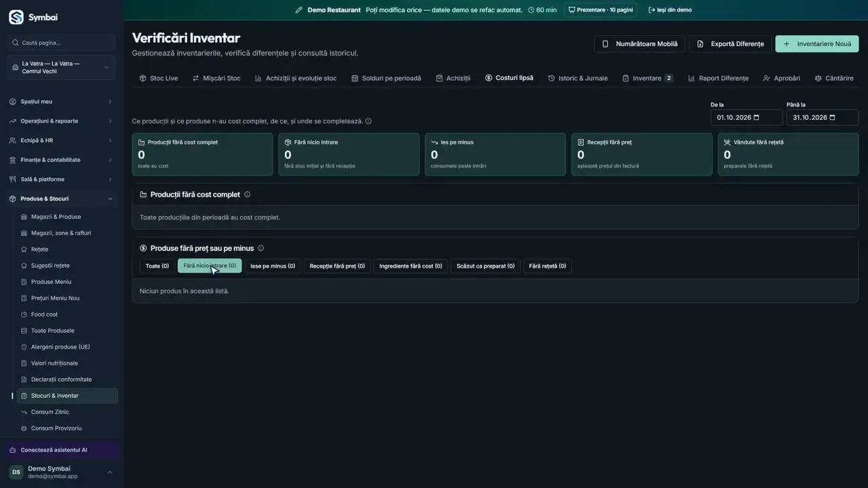Click the Vândute fără rețetă summary card
Viewport: 868px width, 488px height.
pos(788,155)
